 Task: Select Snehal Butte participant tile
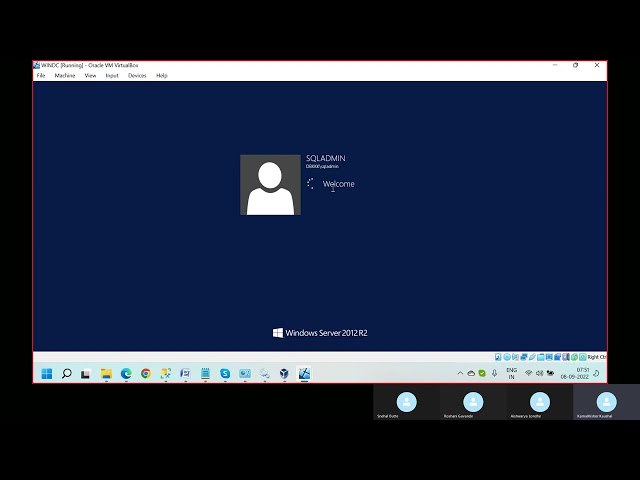(x=407, y=402)
